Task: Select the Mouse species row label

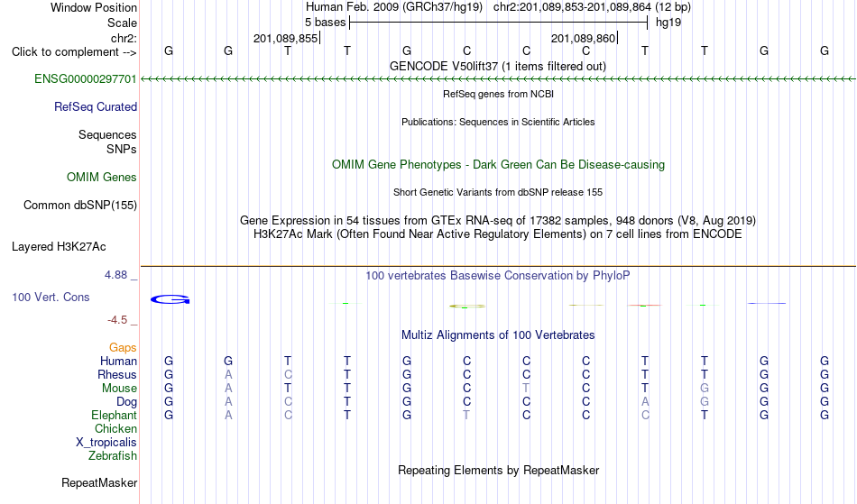Action: [x=119, y=389]
